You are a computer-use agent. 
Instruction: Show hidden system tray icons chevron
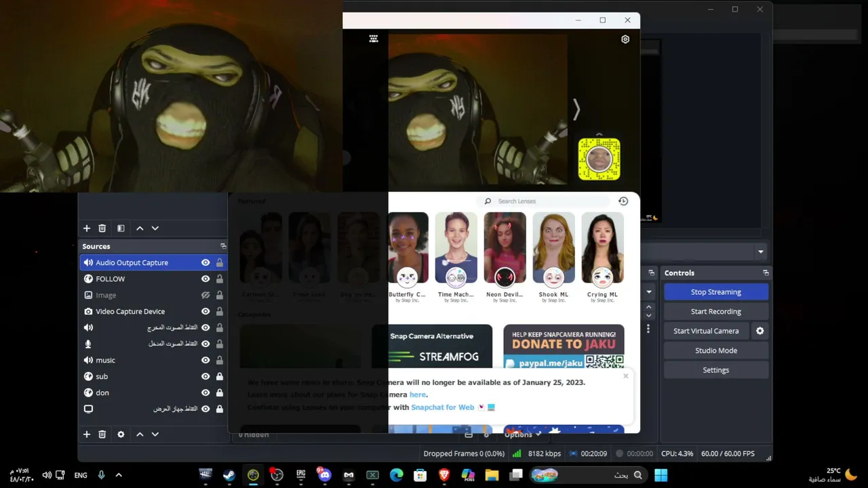coord(119,475)
